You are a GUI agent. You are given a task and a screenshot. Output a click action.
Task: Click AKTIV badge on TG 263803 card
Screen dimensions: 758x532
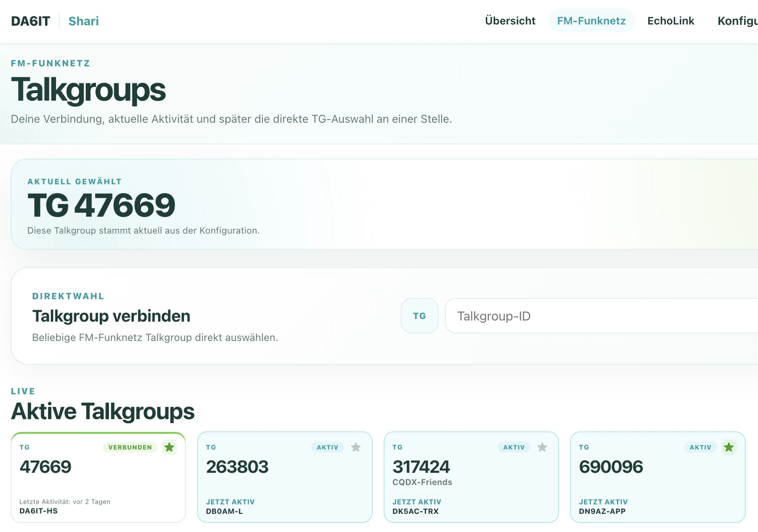click(x=328, y=447)
